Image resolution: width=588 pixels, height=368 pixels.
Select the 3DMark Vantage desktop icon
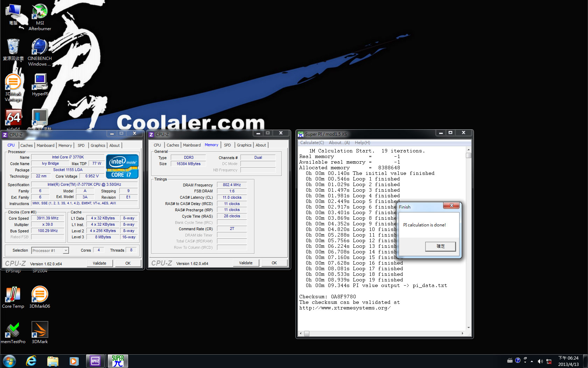(x=13, y=88)
